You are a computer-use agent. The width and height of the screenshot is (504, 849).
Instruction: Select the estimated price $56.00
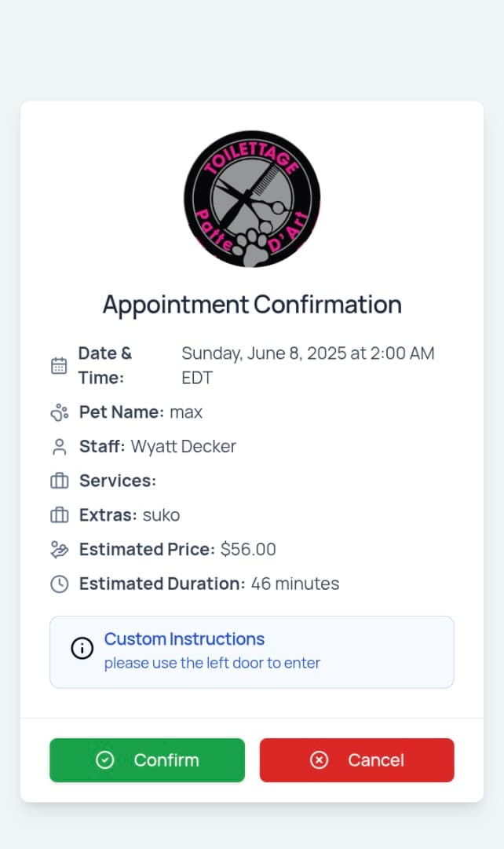(x=247, y=550)
